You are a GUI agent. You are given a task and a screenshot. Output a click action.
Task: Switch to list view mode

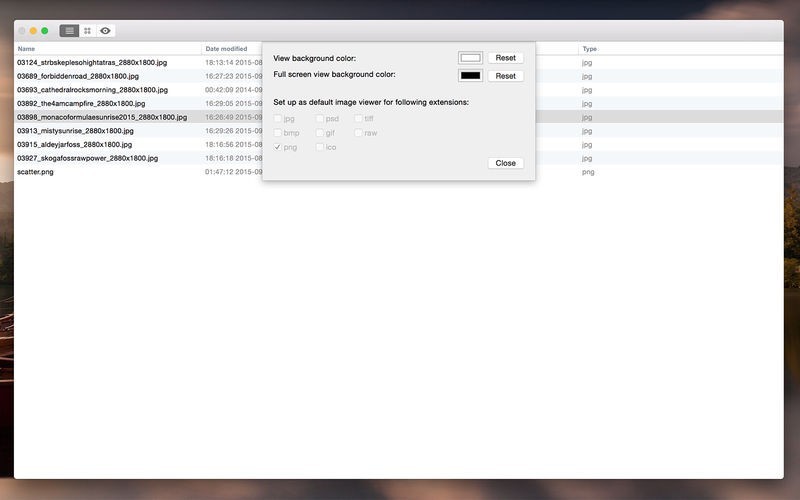pyautogui.click(x=69, y=31)
